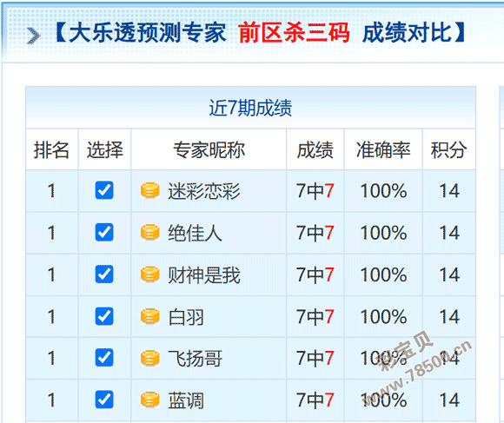Click the 14 points in 财神是我 row
This screenshot has width=504, height=423.
point(449,275)
